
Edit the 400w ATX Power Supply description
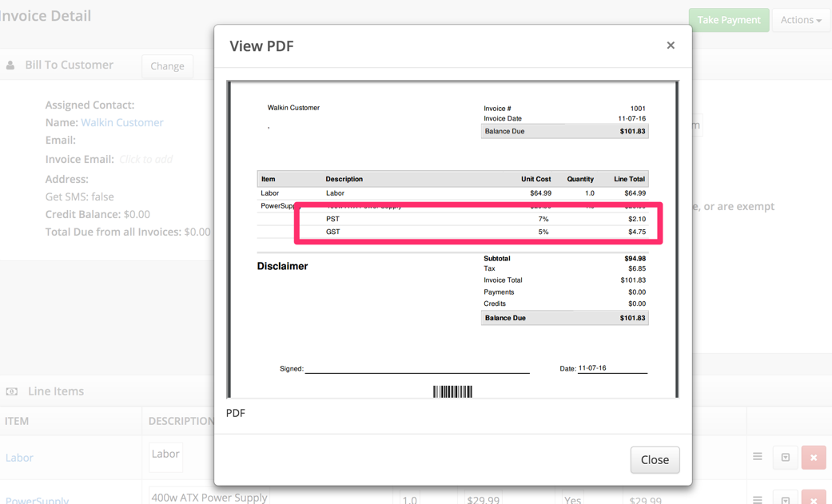[209, 497]
